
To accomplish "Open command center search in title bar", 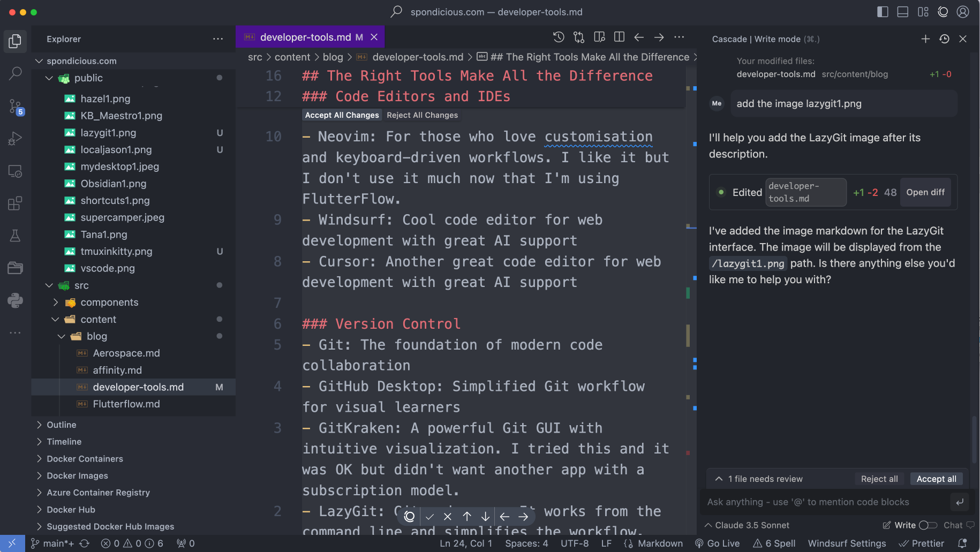I will pos(486,12).
